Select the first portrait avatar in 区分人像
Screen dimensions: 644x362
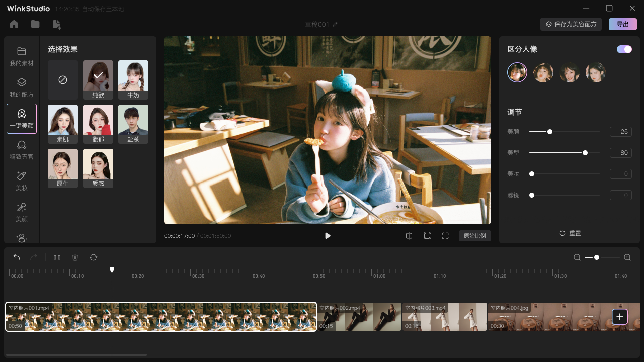[x=517, y=72]
